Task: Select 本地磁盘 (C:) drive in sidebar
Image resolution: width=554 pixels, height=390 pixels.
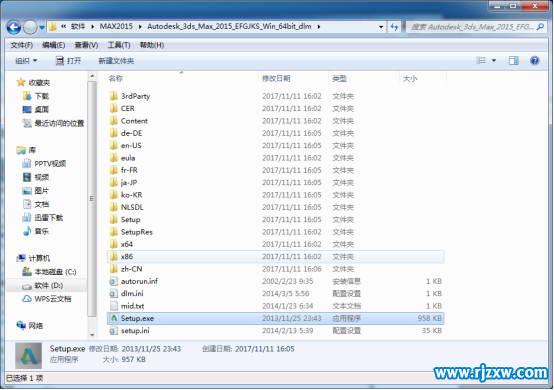Action: tap(49, 272)
